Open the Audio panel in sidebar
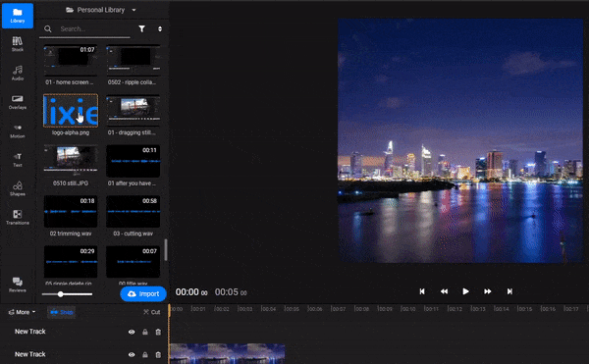589x364 pixels. (x=18, y=74)
